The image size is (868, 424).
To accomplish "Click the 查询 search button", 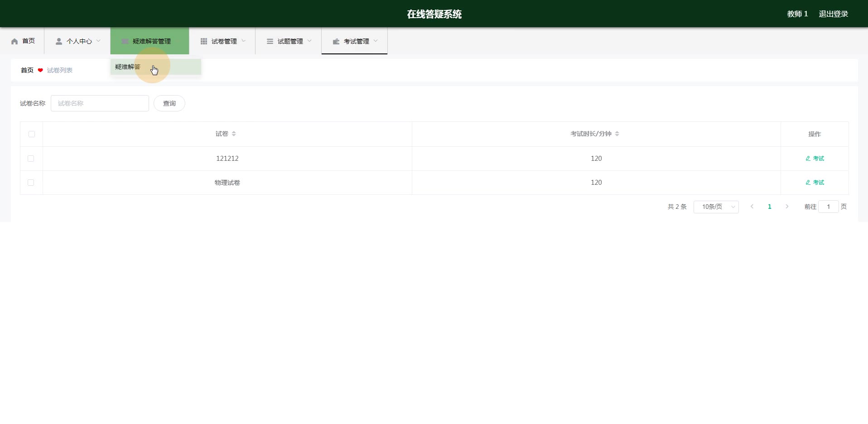I will [169, 103].
